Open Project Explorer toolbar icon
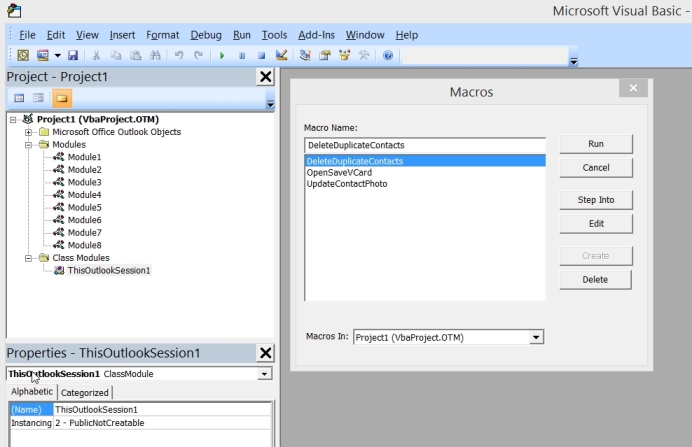Viewport: 692px width, 447px height. (x=305, y=55)
